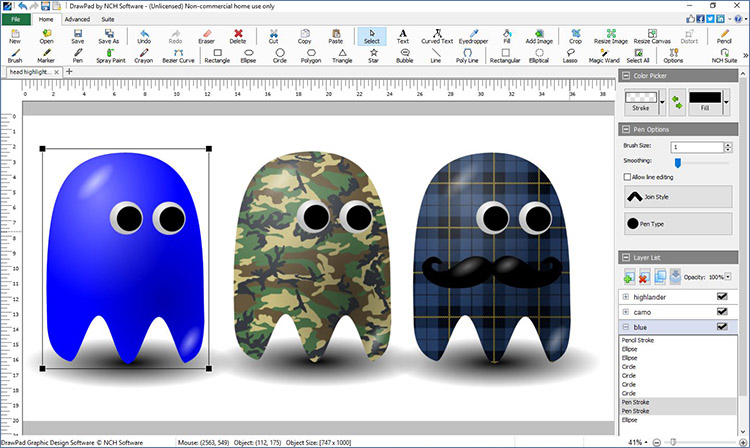Select the Eraser tool
750x448 pixels.
[206, 36]
